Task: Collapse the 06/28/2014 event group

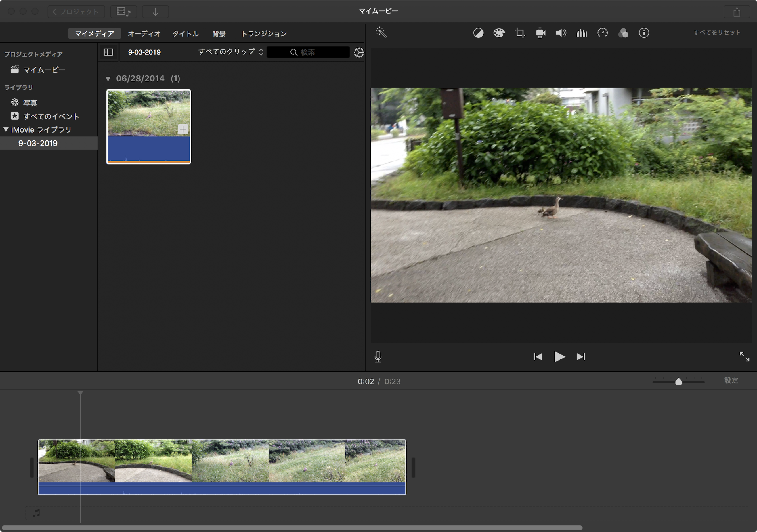Action: click(x=108, y=79)
